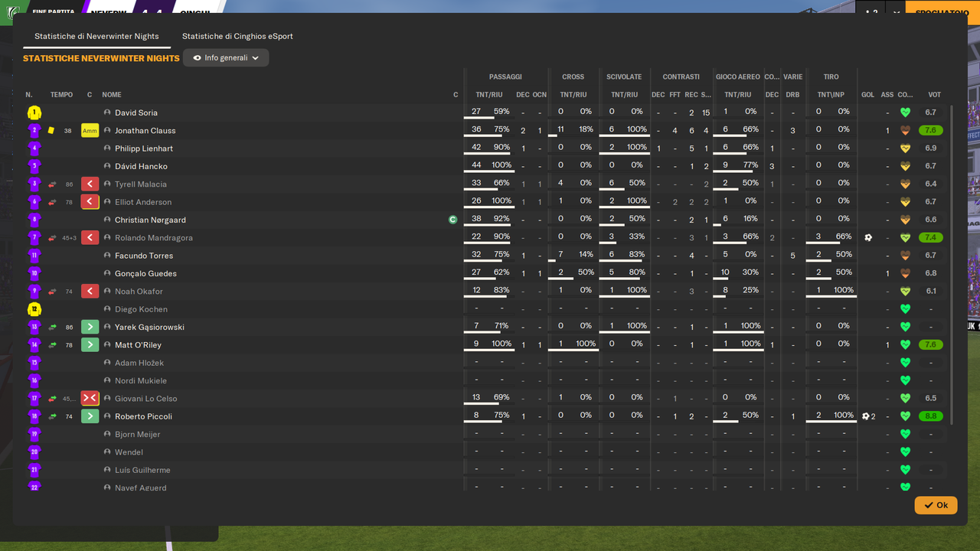Sort by the NOME column header
The width and height of the screenshot is (980, 551).
(x=112, y=95)
